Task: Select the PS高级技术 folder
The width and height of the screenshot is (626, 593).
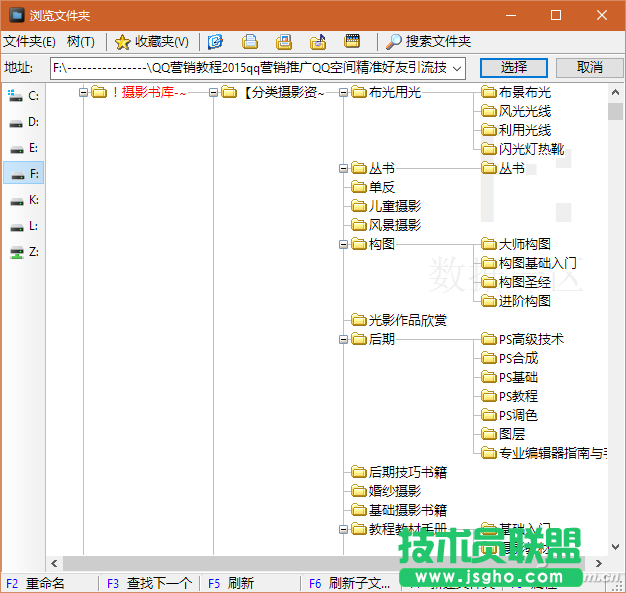Action: pyautogui.click(x=531, y=340)
